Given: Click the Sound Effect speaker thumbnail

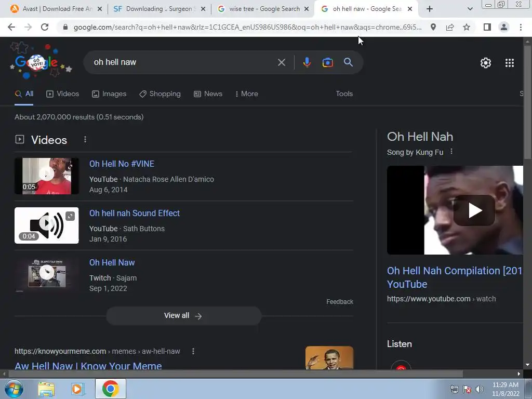Looking at the screenshot, I should tap(46, 225).
